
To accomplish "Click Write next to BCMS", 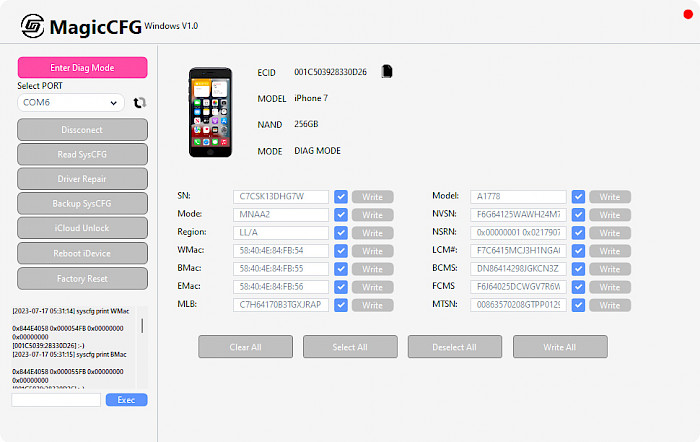I will [x=610, y=269].
